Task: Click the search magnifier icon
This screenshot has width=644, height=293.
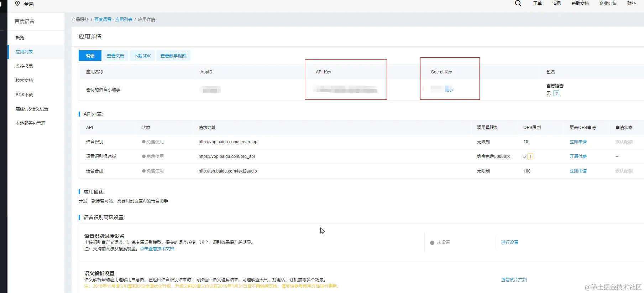Action: pos(518,4)
